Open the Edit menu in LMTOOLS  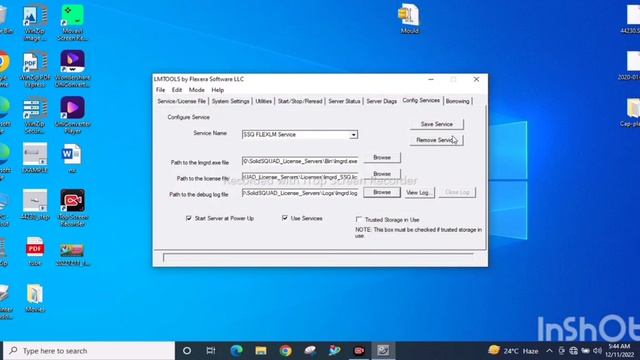pos(177,90)
